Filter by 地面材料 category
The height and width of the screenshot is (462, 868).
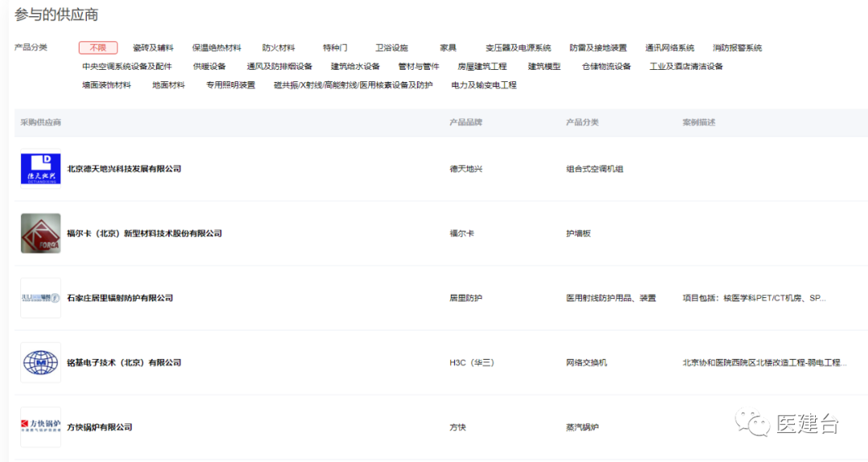(169, 85)
